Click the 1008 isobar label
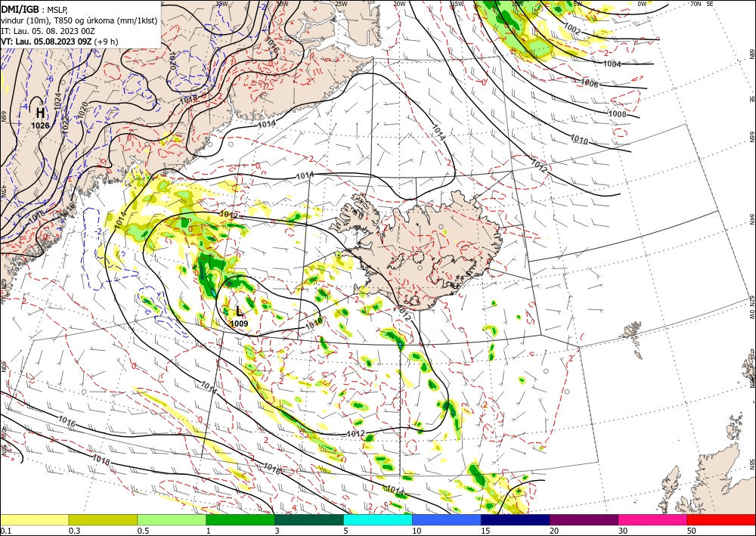 tap(618, 114)
